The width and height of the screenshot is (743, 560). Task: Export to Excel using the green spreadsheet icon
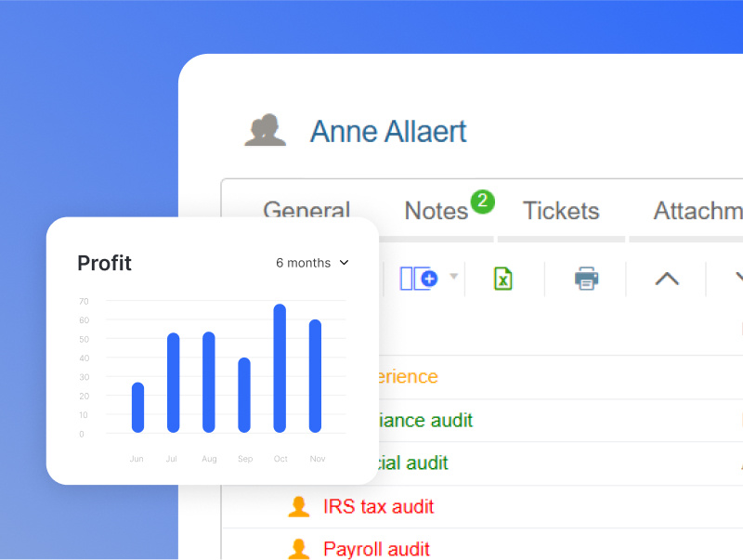(x=503, y=278)
